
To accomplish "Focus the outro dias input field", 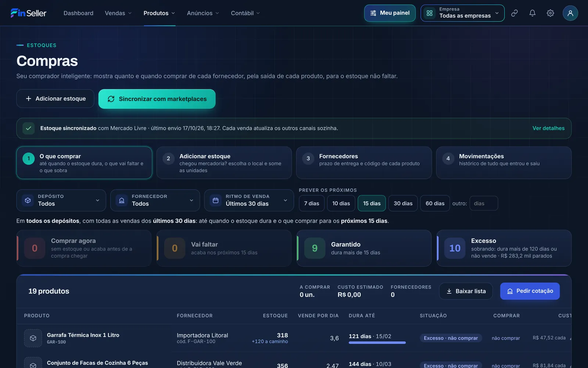I will (x=484, y=204).
